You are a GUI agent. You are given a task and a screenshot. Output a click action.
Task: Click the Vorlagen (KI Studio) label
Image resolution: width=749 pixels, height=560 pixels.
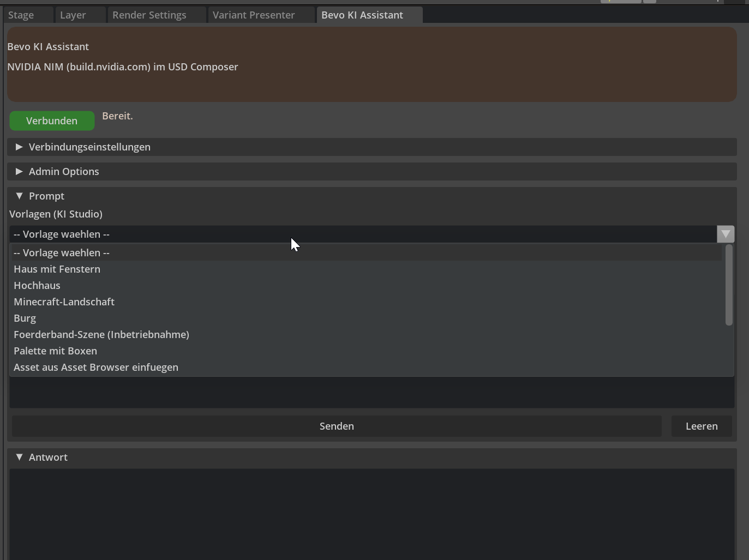56,214
